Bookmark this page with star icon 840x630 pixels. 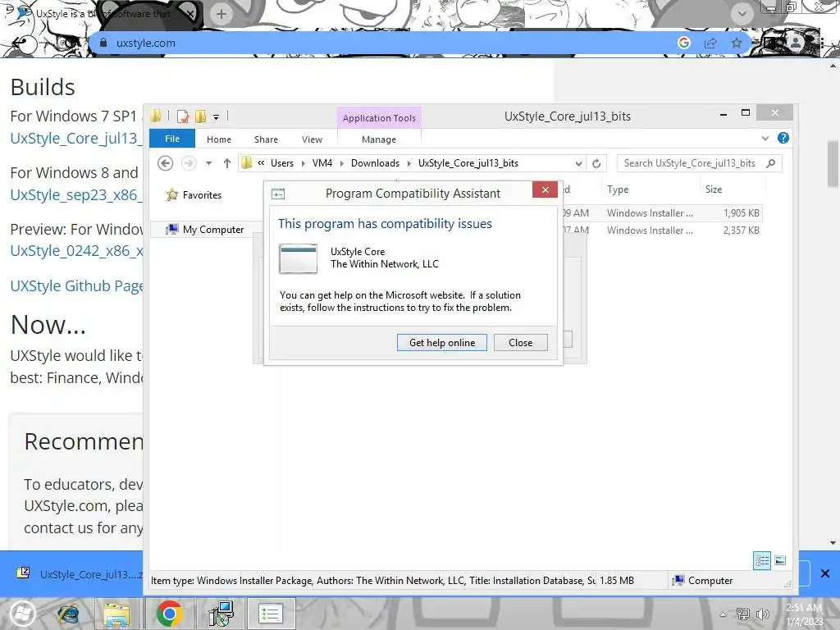(737, 43)
